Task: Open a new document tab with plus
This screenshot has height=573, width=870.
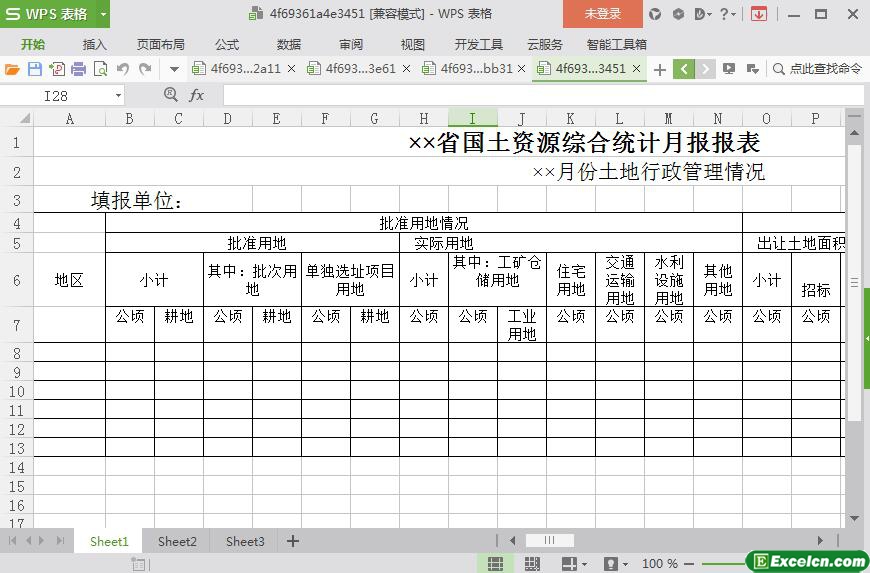Action: 660,69
